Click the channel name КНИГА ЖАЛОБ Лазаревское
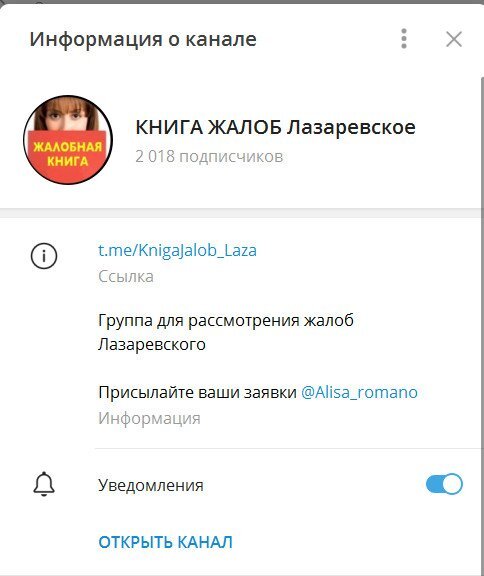The width and height of the screenshot is (484, 576). 275,127
